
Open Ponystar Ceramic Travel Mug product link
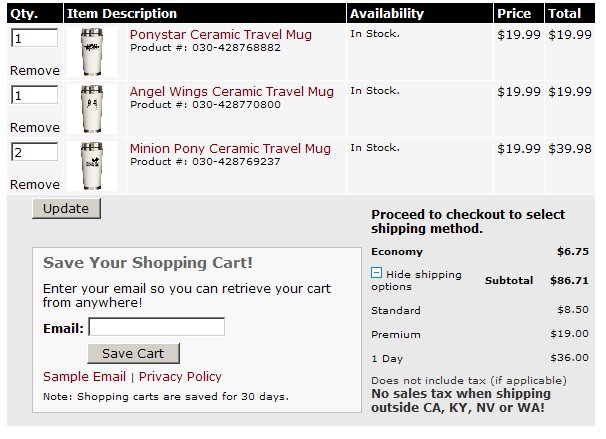coord(221,34)
